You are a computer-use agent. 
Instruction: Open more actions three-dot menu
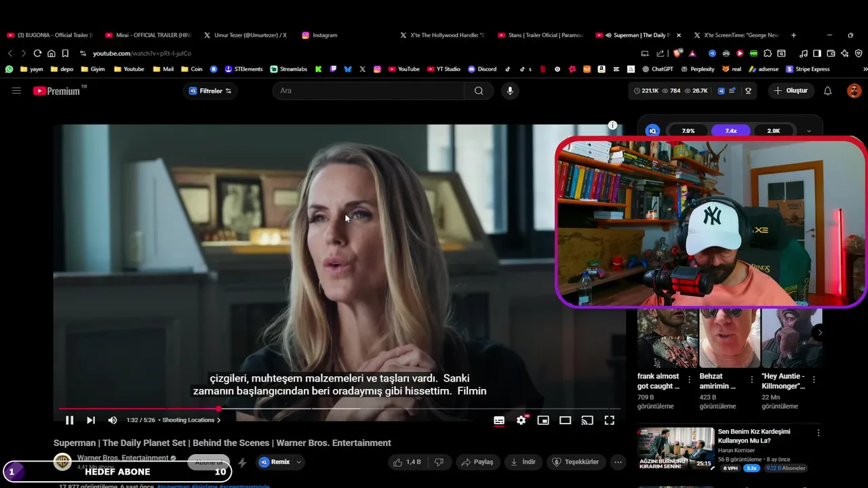tap(618, 462)
